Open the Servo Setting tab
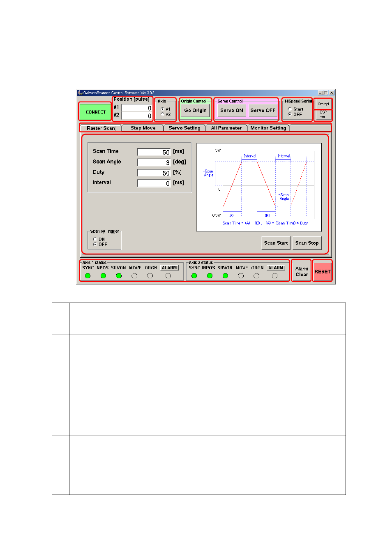 point(184,128)
